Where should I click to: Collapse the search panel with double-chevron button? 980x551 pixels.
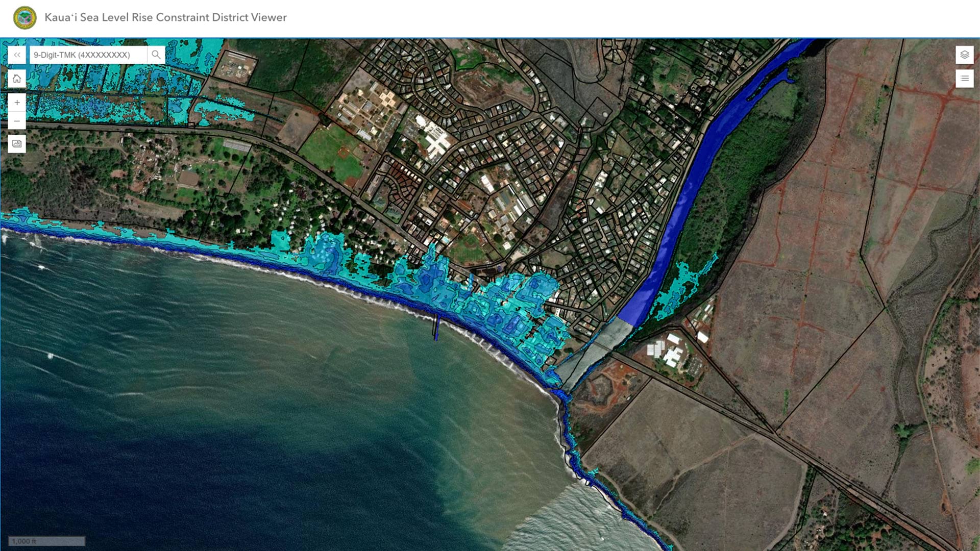(17, 55)
